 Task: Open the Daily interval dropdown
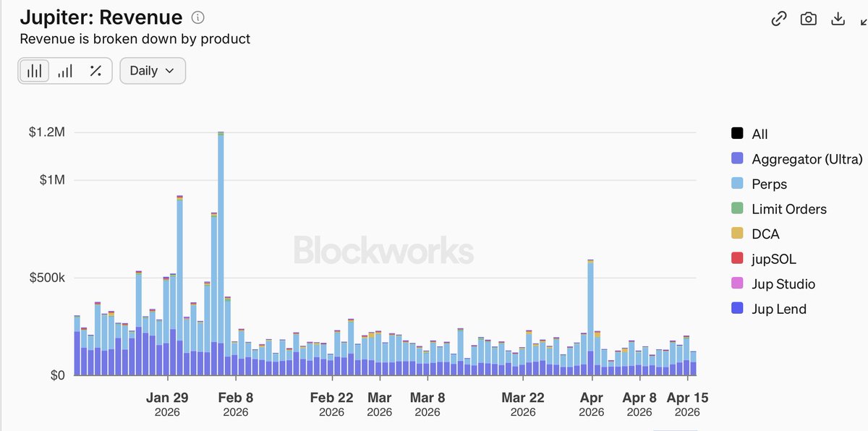152,71
